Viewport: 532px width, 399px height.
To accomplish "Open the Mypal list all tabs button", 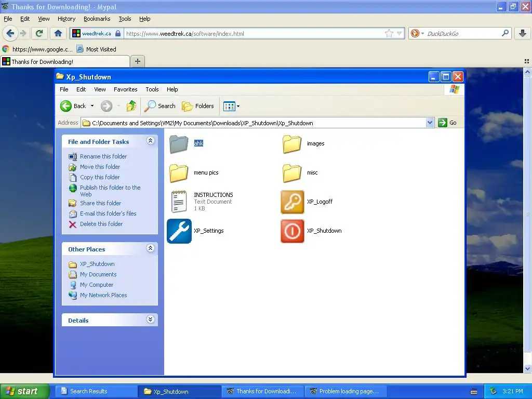I will click(x=527, y=61).
